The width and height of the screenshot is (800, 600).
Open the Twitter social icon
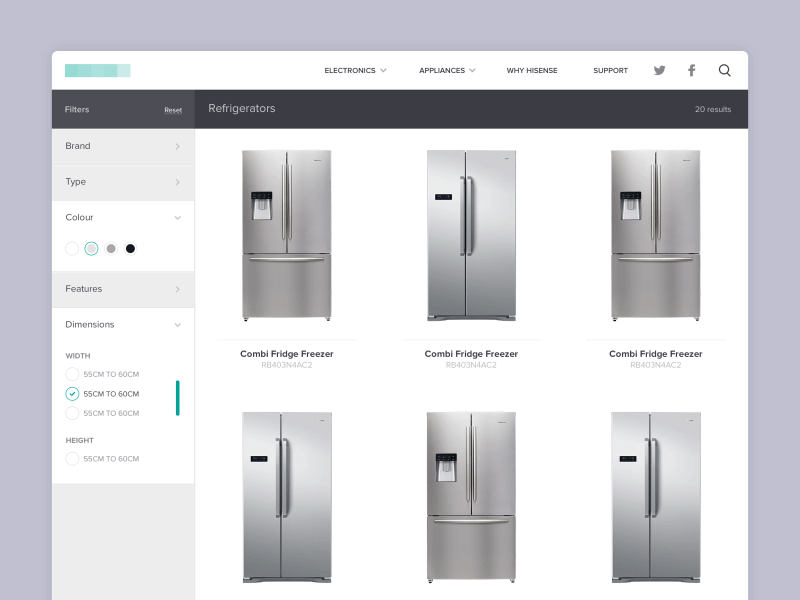(659, 70)
